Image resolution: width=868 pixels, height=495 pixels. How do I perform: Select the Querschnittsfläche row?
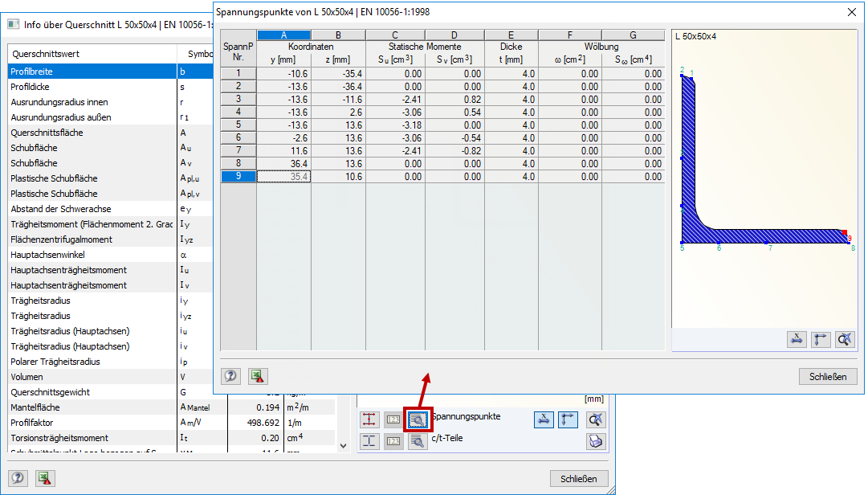click(110, 133)
